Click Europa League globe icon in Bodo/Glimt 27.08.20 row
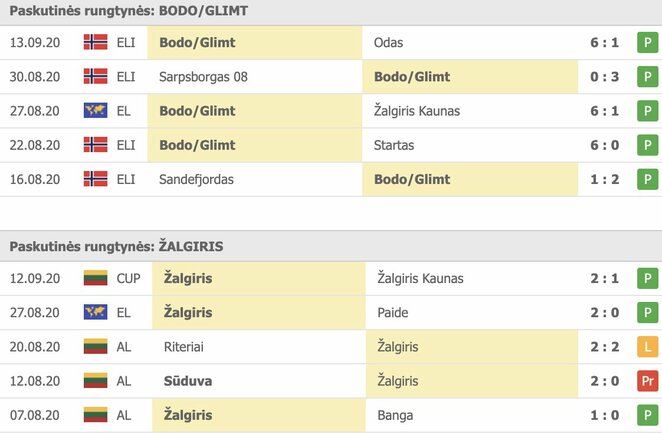 [96, 111]
